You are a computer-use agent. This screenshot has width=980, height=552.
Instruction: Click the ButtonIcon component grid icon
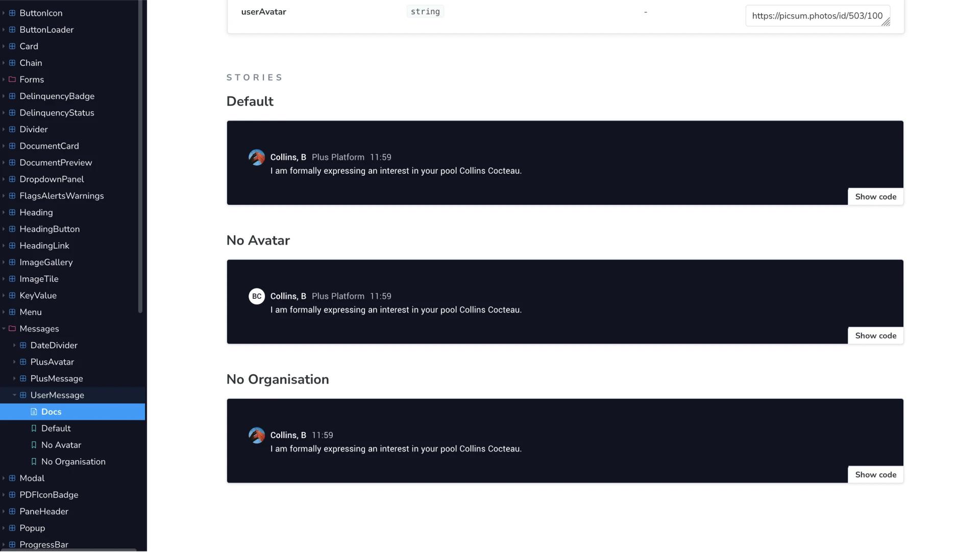12,13
